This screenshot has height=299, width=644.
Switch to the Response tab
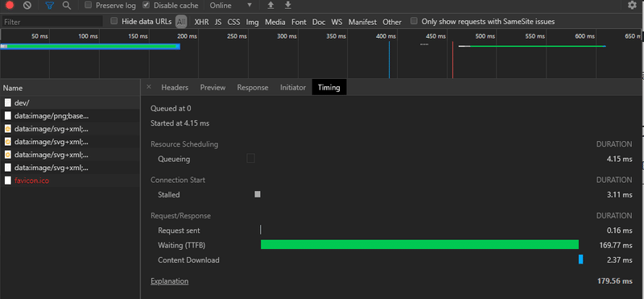click(253, 87)
